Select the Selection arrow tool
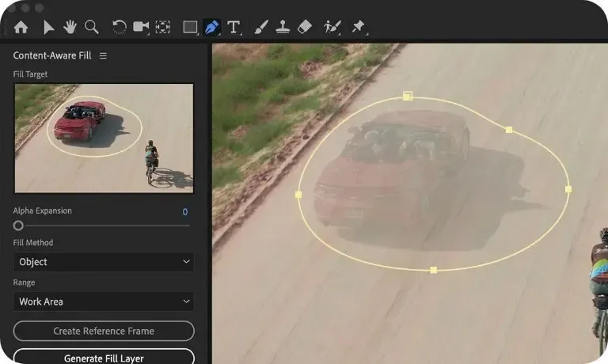The width and height of the screenshot is (608, 364). (x=48, y=27)
